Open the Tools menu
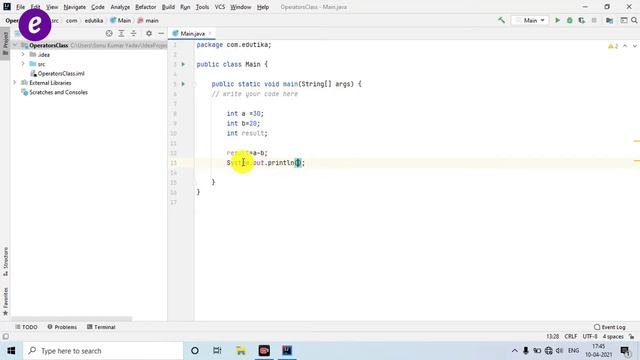Screen dimensions: 640x360 (x=202, y=7)
